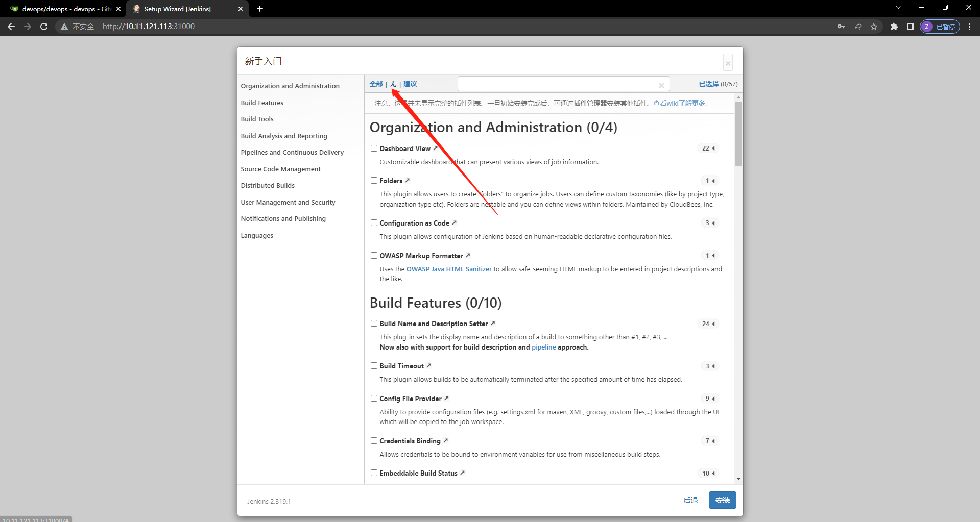Close the setup wizard dialog

click(728, 63)
